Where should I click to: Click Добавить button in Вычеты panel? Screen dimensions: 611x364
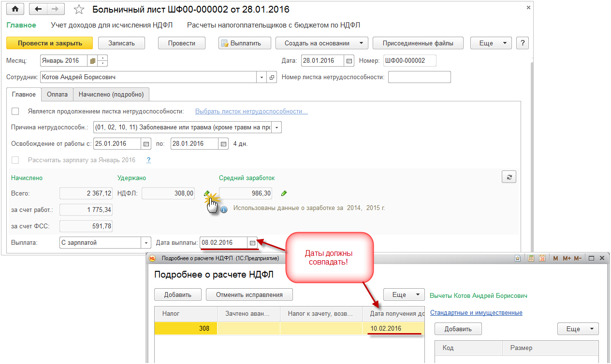click(458, 329)
